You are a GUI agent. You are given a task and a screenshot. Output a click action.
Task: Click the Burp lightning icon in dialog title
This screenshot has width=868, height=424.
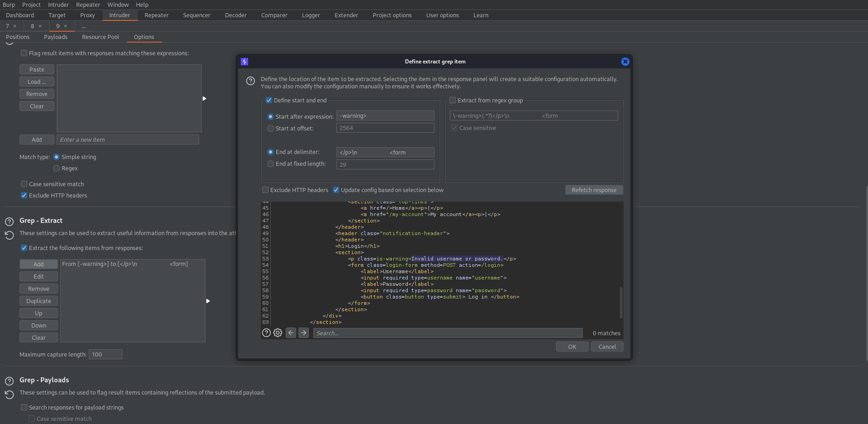244,62
